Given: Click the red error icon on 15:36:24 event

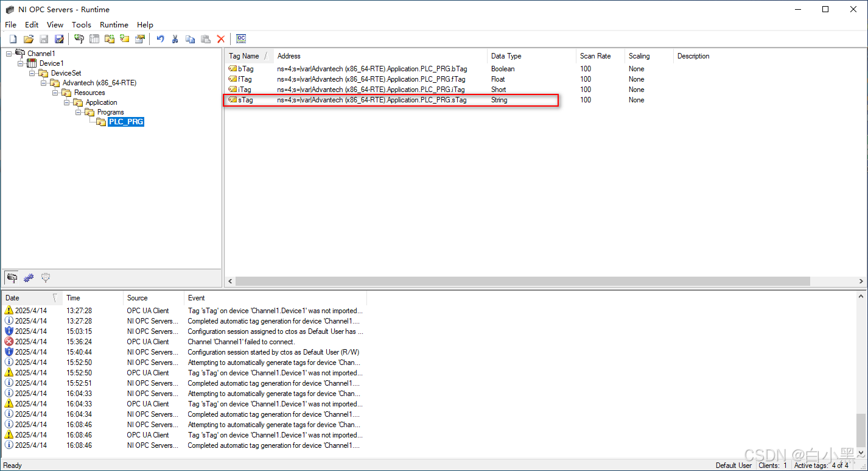Looking at the screenshot, I should coord(9,342).
